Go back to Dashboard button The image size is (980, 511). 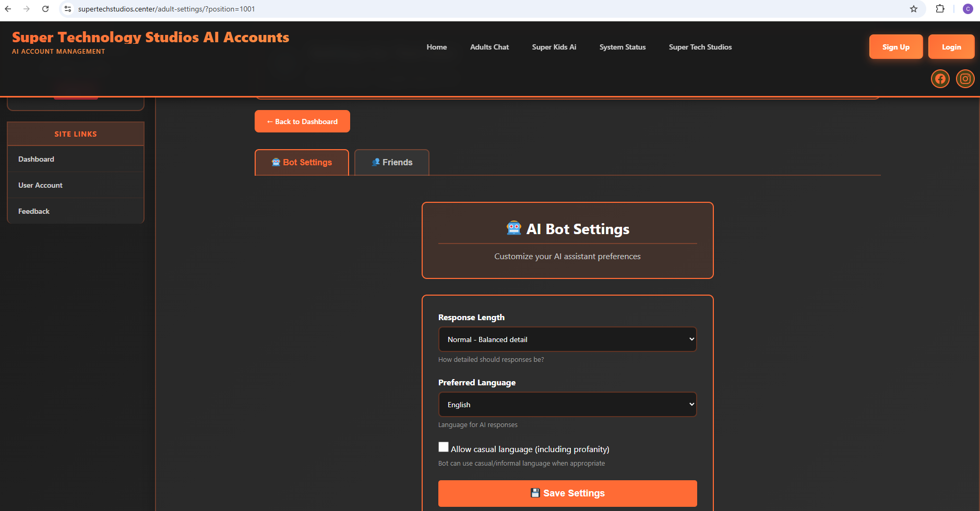(x=302, y=121)
